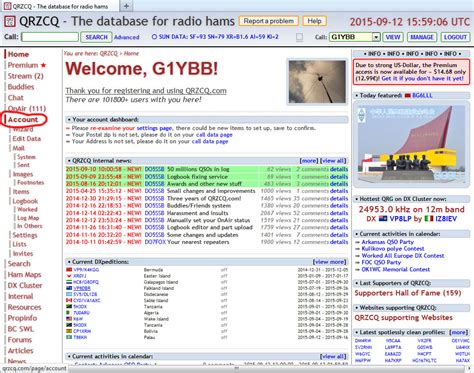Screen dimensions: 474x373
Task: Open the BG6LLL featured callsign link
Action: 422,95
